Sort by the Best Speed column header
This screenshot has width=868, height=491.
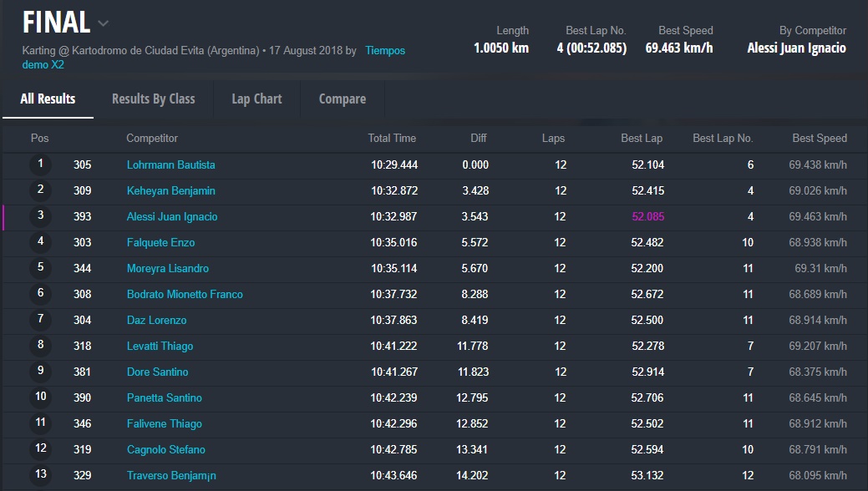coord(819,139)
